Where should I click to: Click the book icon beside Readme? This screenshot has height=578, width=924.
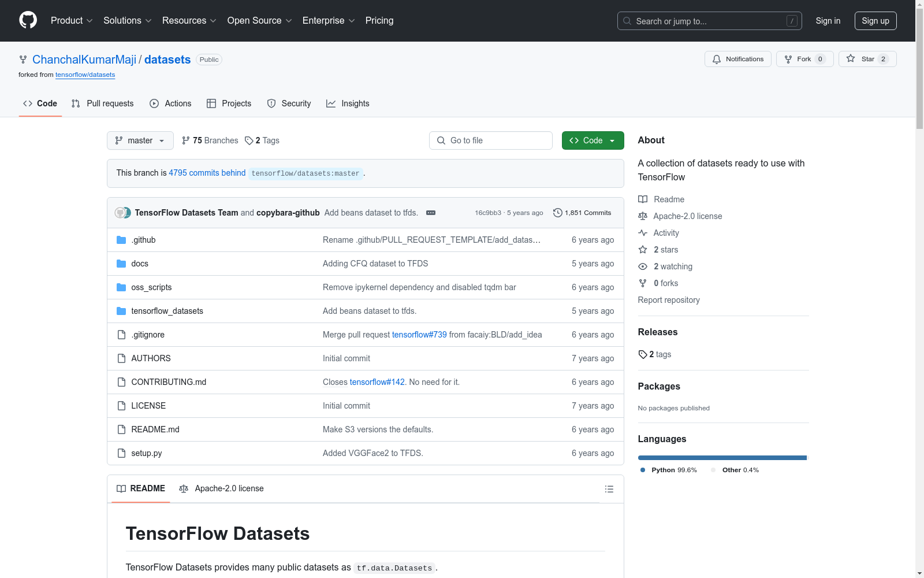[x=643, y=199]
